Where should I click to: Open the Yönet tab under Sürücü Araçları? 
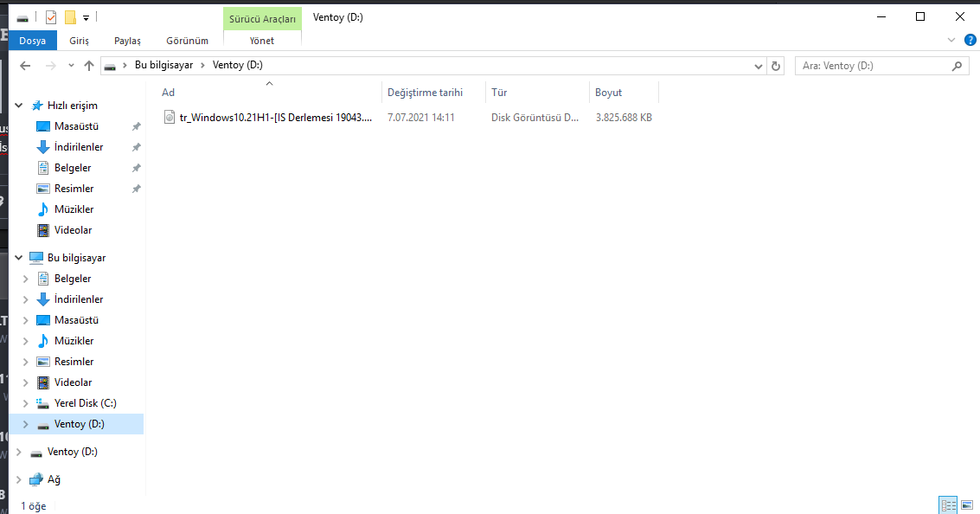pyautogui.click(x=262, y=41)
